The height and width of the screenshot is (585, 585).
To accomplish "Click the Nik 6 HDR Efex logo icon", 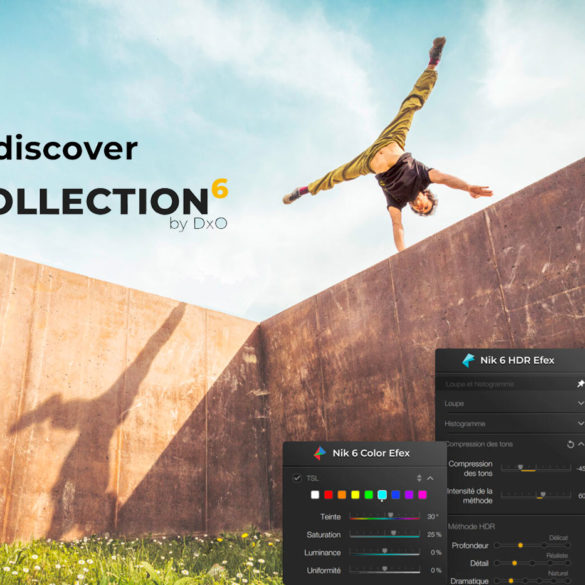I will 469,360.
